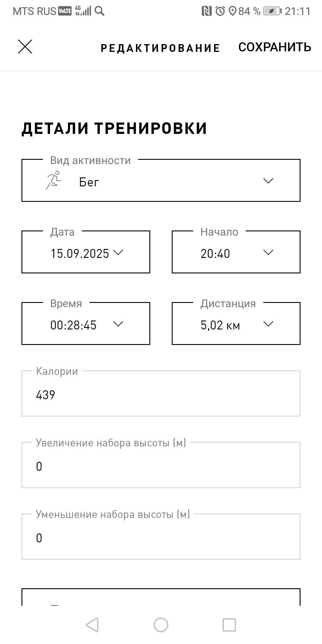The height and width of the screenshot is (644, 322).
Task: Open the Дата picker showing 15.09.2025
Action: click(x=86, y=252)
